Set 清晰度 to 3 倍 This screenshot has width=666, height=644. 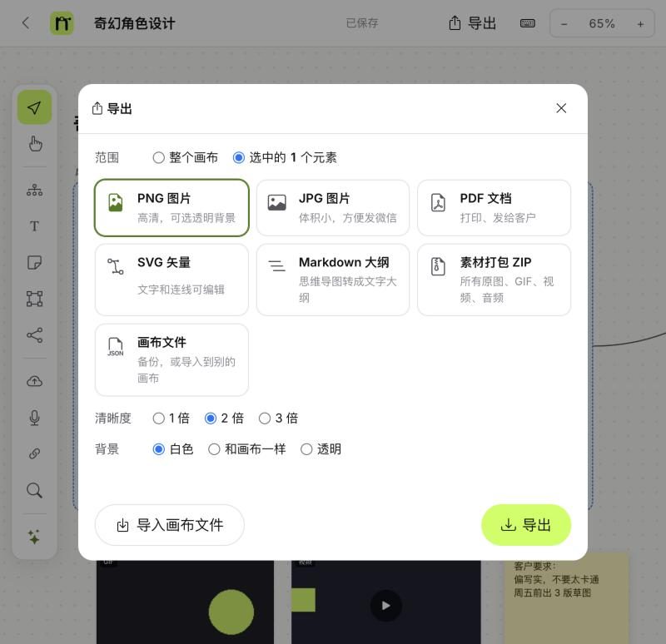(278, 419)
